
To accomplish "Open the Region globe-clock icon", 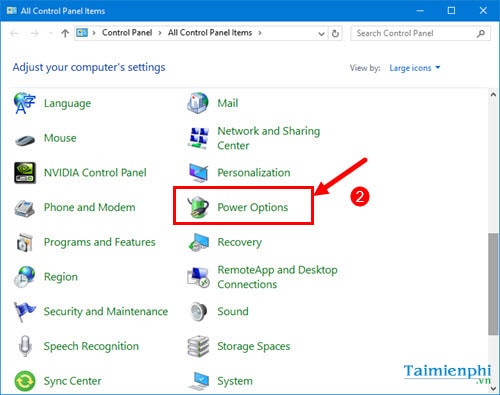I will [24, 277].
